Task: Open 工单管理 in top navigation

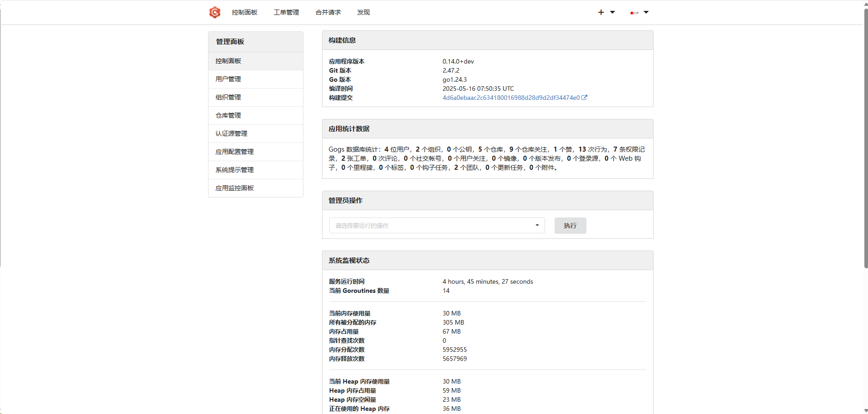Action: (286, 12)
